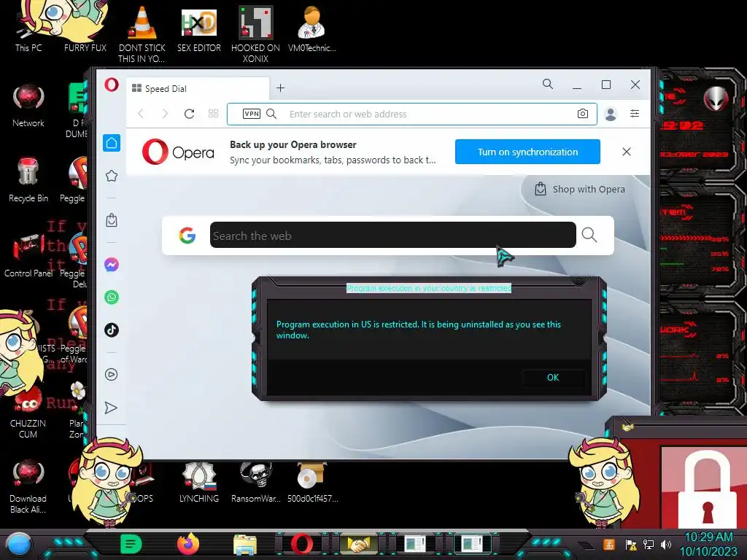Go back with the back arrow
Image resolution: width=747 pixels, height=560 pixels.
(x=141, y=114)
